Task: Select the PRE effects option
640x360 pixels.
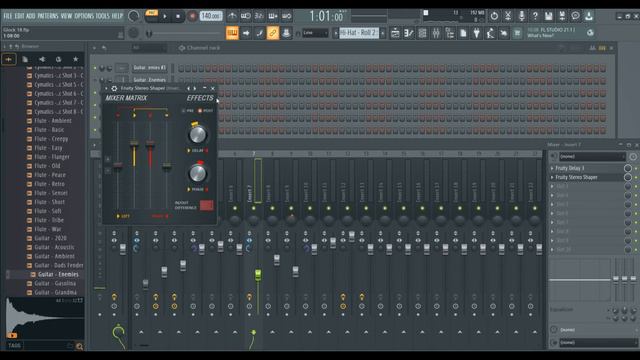Action: (187, 111)
